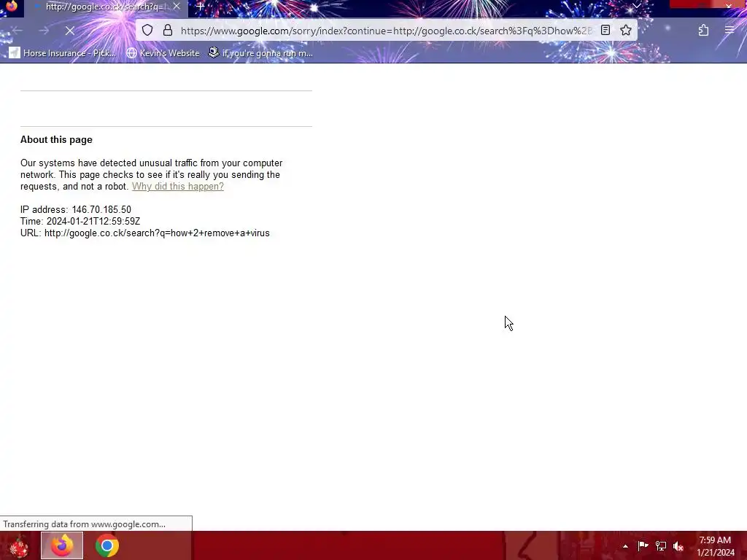
Task: Close the Firefox window
Action: (x=729, y=6)
